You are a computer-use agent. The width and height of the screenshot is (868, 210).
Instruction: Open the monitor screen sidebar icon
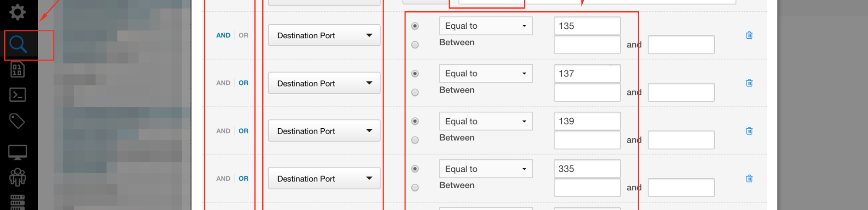click(x=17, y=152)
